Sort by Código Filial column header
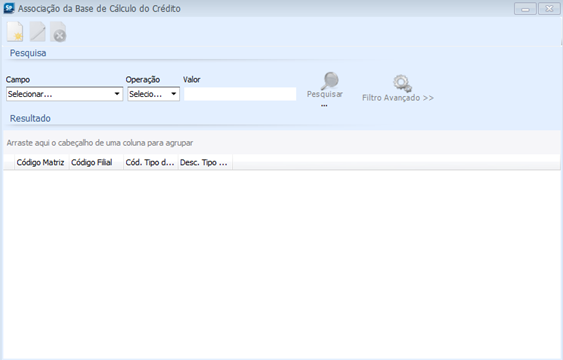563x360 pixels. (x=96, y=162)
